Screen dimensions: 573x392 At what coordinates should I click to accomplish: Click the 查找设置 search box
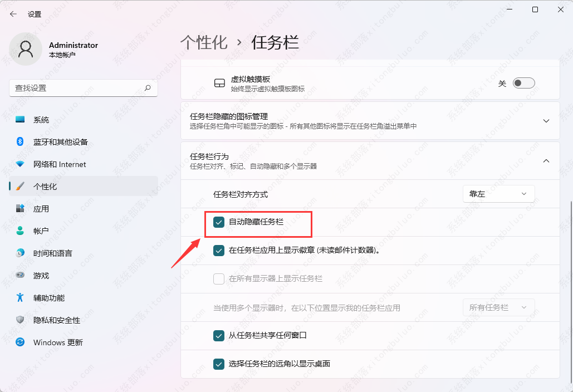coord(78,88)
